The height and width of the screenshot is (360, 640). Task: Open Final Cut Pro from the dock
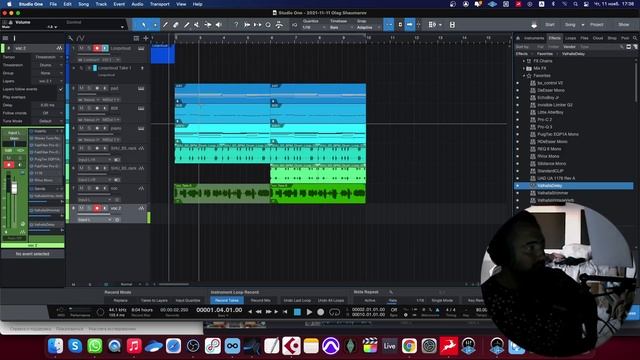[370, 346]
